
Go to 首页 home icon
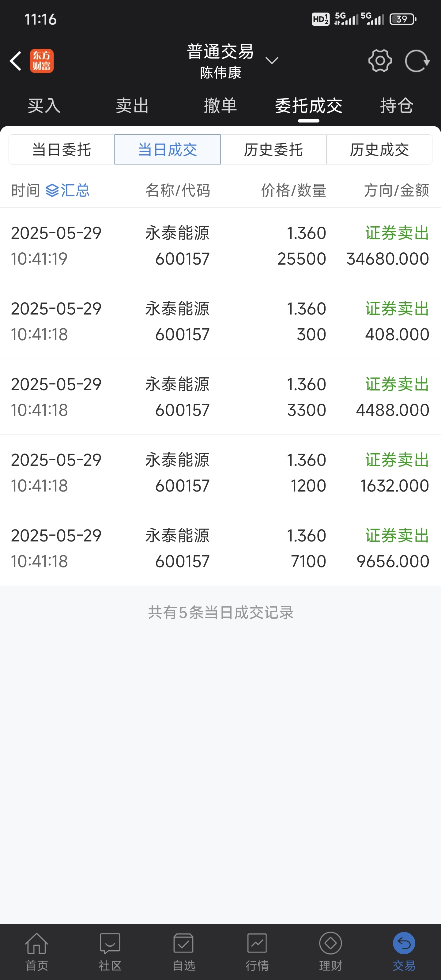point(36,944)
